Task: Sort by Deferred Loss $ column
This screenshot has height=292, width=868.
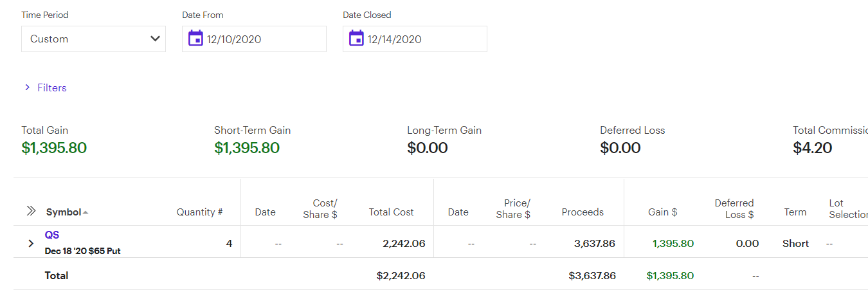Action: pos(734,208)
